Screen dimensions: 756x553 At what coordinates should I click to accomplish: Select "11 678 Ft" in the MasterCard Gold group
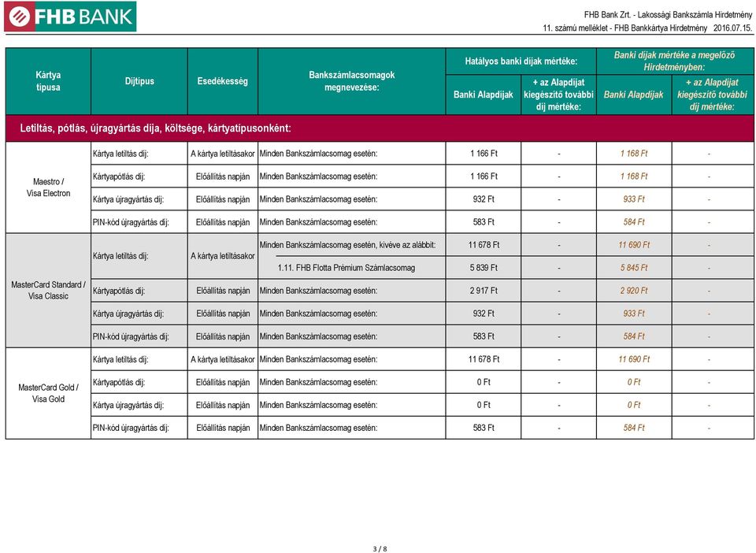point(483,359)
